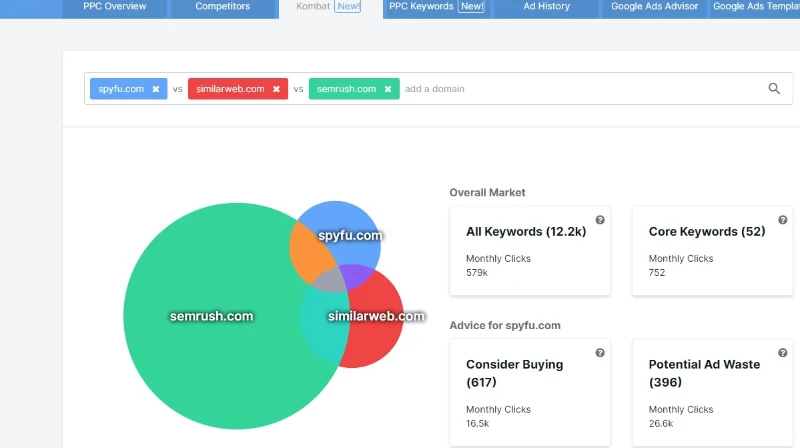Open the Potential Ad Waste (396) card
800x448 pixels.
[712, 393]
